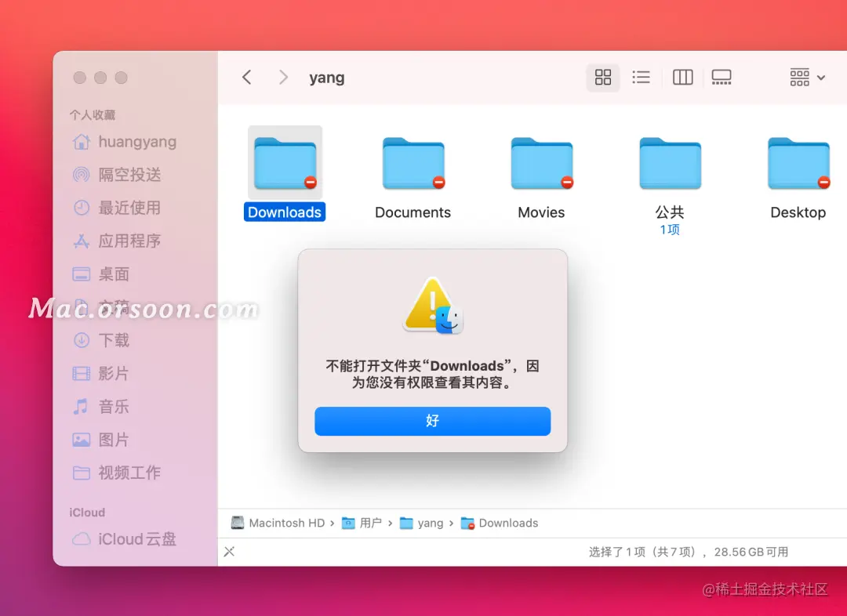The width and height of the screenshot is (847, 616).
Task: Switch to list view
Action: point(642,78)
